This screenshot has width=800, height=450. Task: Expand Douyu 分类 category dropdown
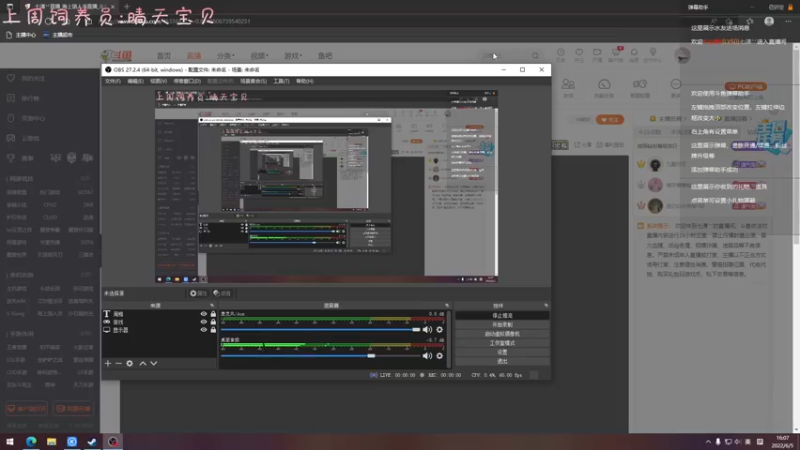(x=226, y=56)
